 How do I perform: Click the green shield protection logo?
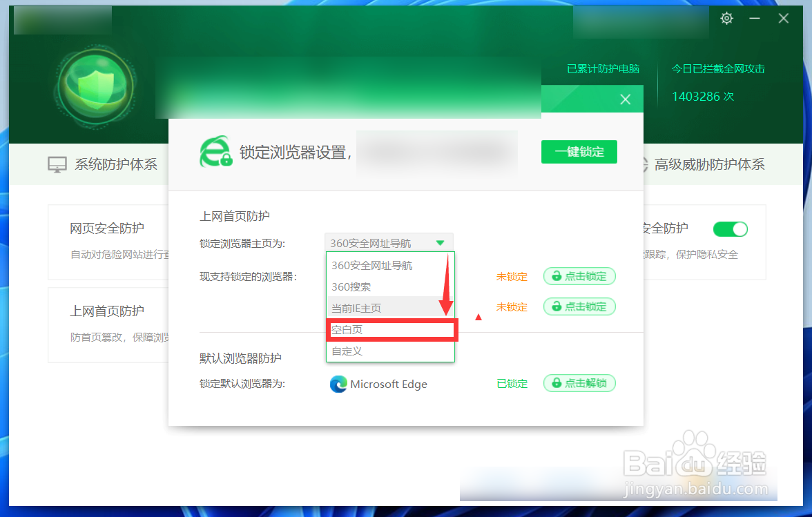click(x=97, y=86)
